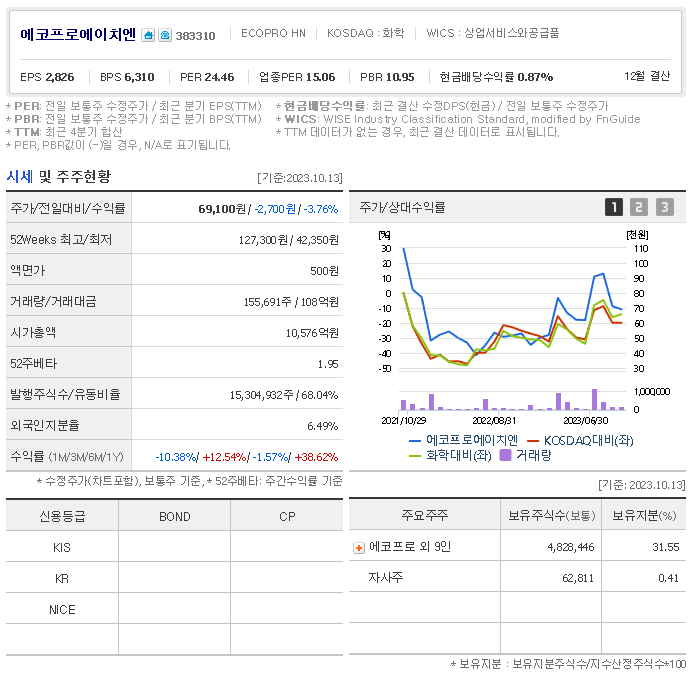Click the purple 거래량 legend square
Image resolution: width=695 pixels, height=680 pixels.
click(x=505, y=455)
